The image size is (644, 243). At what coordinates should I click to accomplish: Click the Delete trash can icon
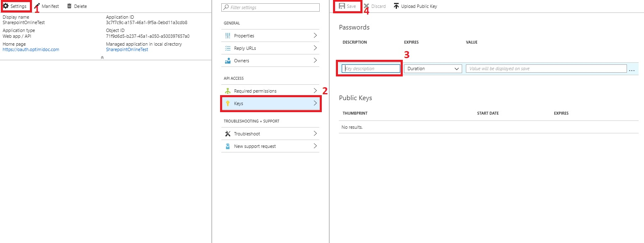coord(69,6)
